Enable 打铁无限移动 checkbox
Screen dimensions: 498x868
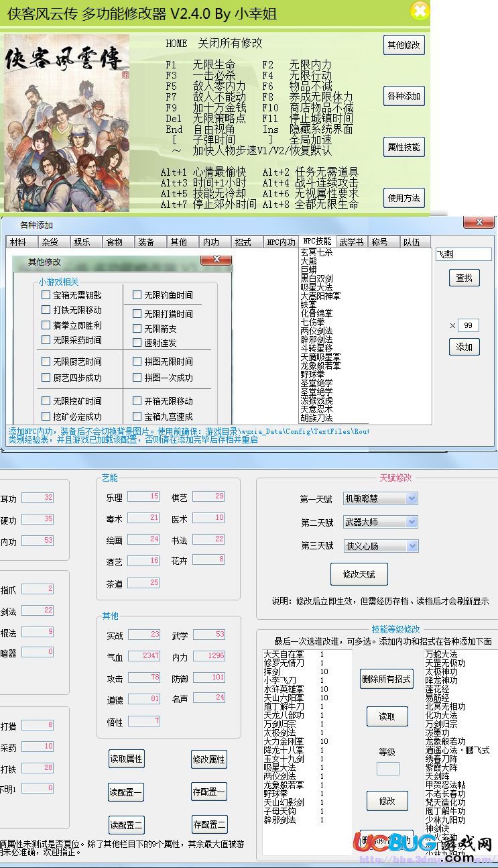tap(72, 310)
